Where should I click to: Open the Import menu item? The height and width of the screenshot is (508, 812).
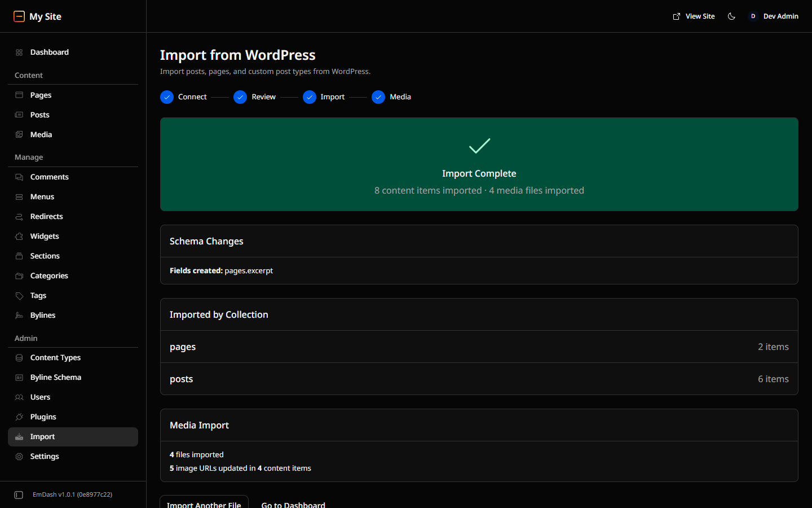(73, 437)
